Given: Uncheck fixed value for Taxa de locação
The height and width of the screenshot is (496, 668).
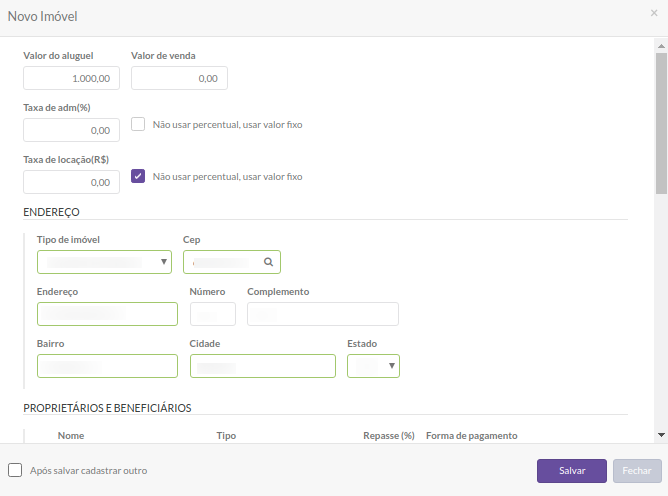Looking at the screenshot, I should [138, 176].
